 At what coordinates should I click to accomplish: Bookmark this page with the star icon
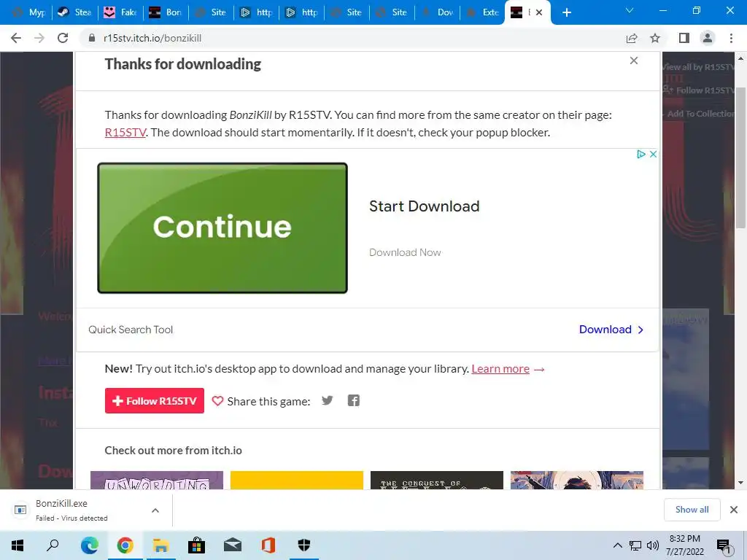click(x=655, y=38)
